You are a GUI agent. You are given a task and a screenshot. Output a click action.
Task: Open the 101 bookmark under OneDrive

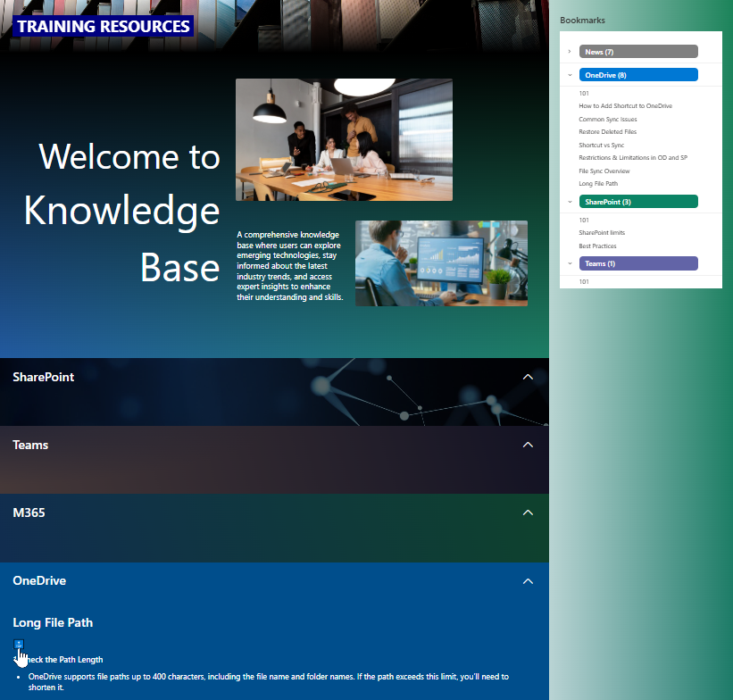point(584,93)
